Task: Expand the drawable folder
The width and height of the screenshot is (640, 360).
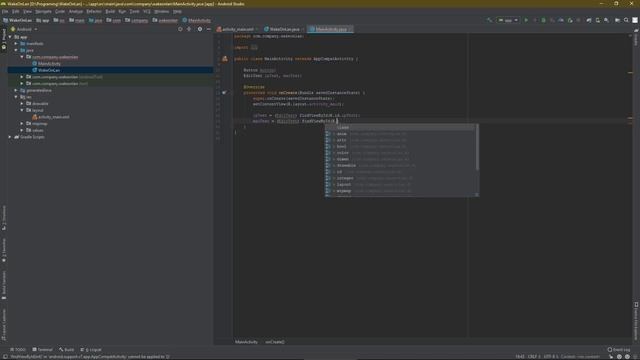Action: [22, 104]
